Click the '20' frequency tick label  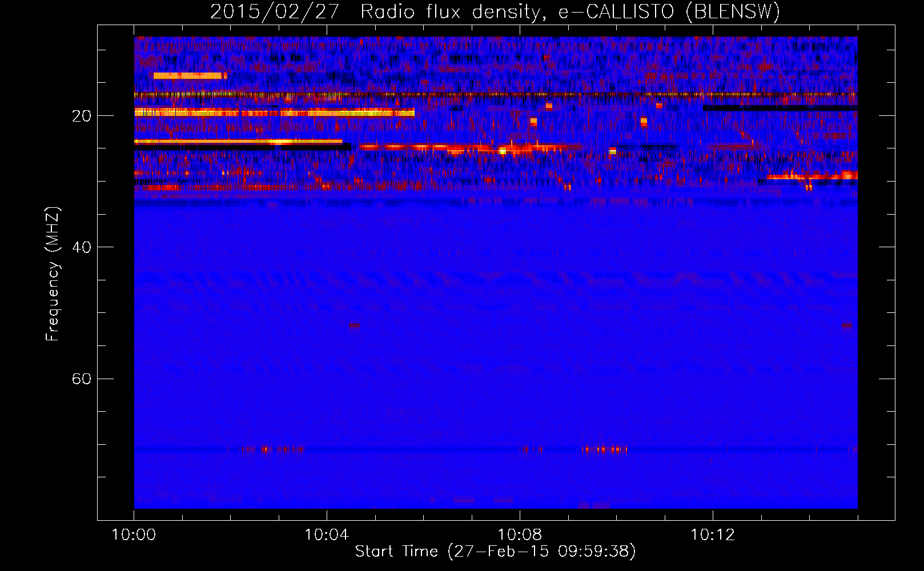[82, 116]
